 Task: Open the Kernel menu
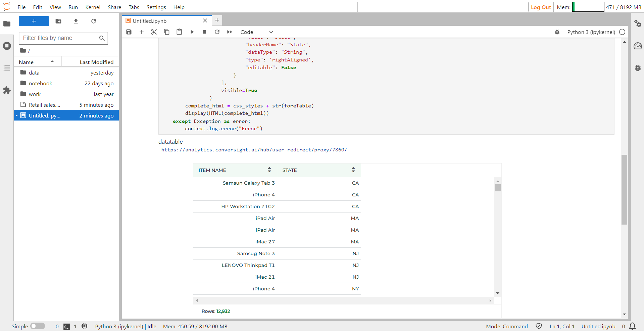[93, 7]
